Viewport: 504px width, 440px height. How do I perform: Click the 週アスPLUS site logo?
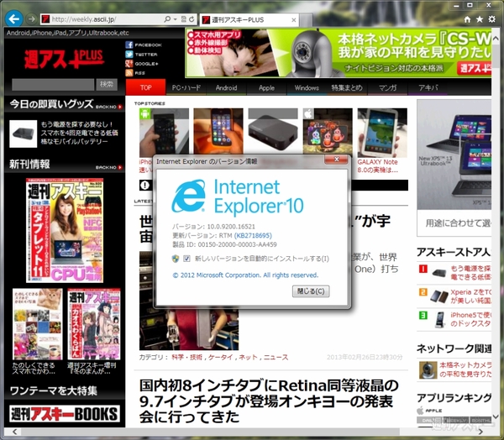pos(64,59)
